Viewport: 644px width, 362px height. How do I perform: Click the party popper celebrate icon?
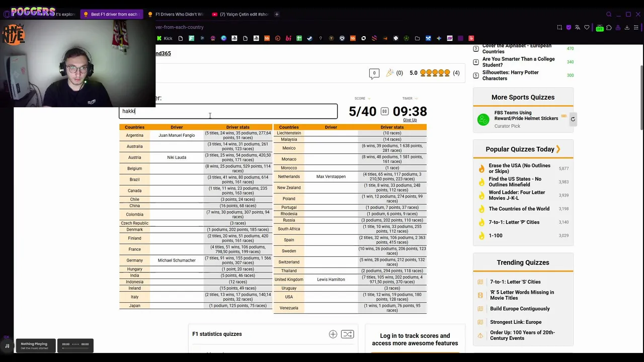point(389,73)
